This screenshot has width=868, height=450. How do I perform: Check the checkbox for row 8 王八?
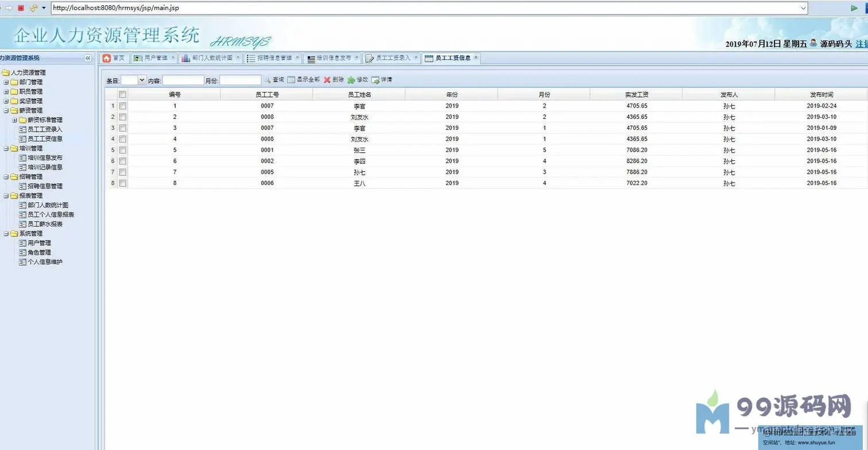[x=122, y=183]
